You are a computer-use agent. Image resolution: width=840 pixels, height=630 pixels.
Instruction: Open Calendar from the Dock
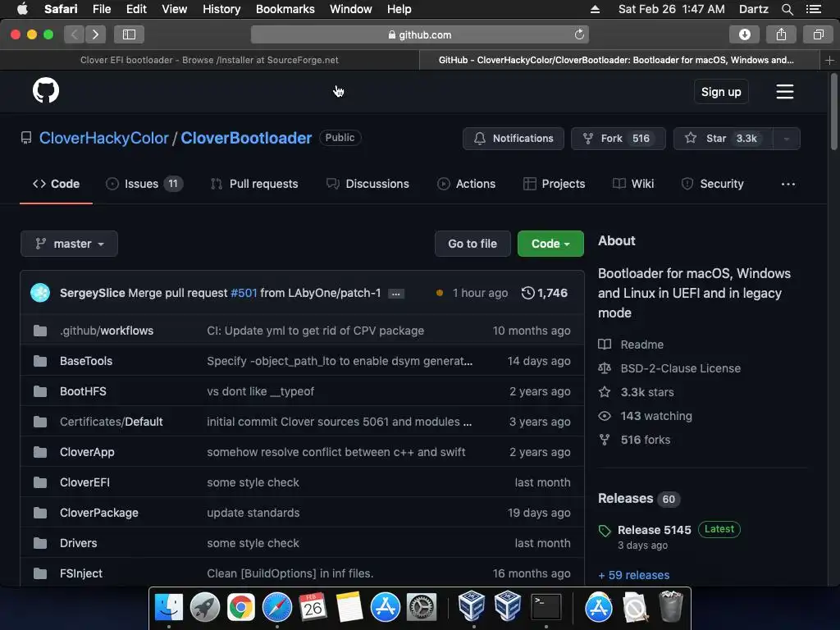313,608
